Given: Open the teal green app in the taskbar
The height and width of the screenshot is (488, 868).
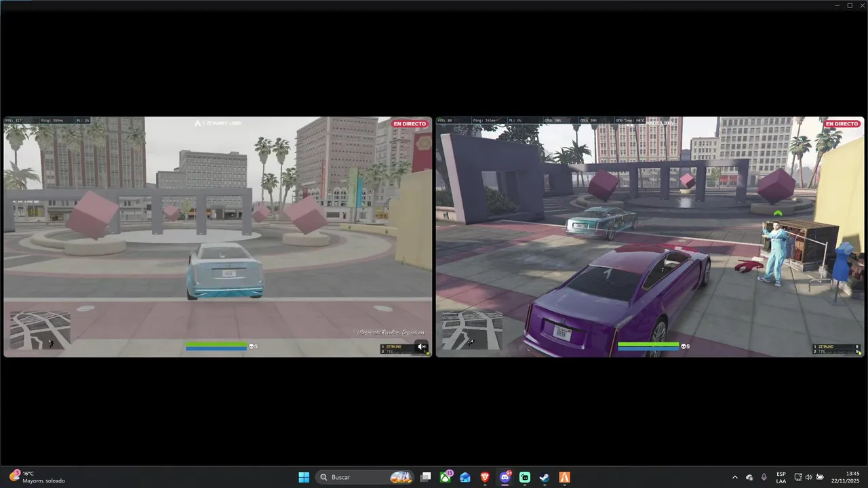Looking at the screenshot, I should click(525, 477).
